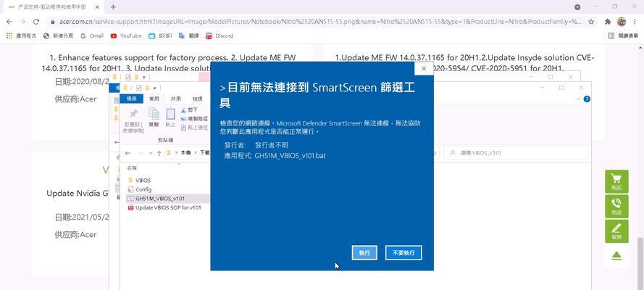Image resolution: width=644 pixels, height=290 pixels.
Task: Click the 搜尋 VBIOS_v101 search field
Action: [516, 153]
